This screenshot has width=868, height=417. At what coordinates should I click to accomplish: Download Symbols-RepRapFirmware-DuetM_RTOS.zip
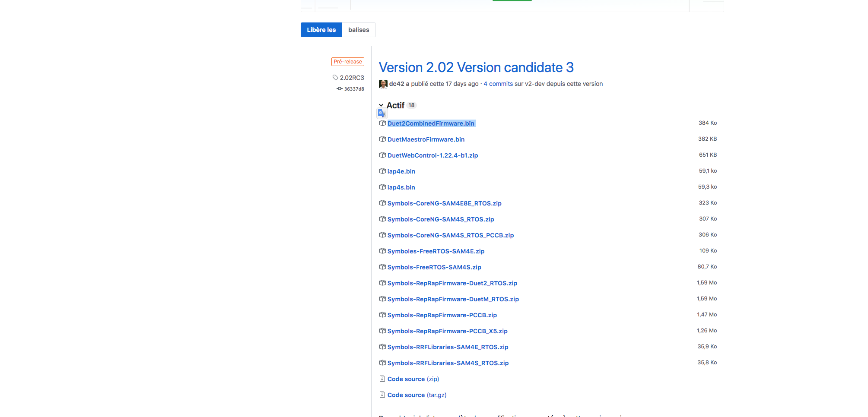pos(453,299)
